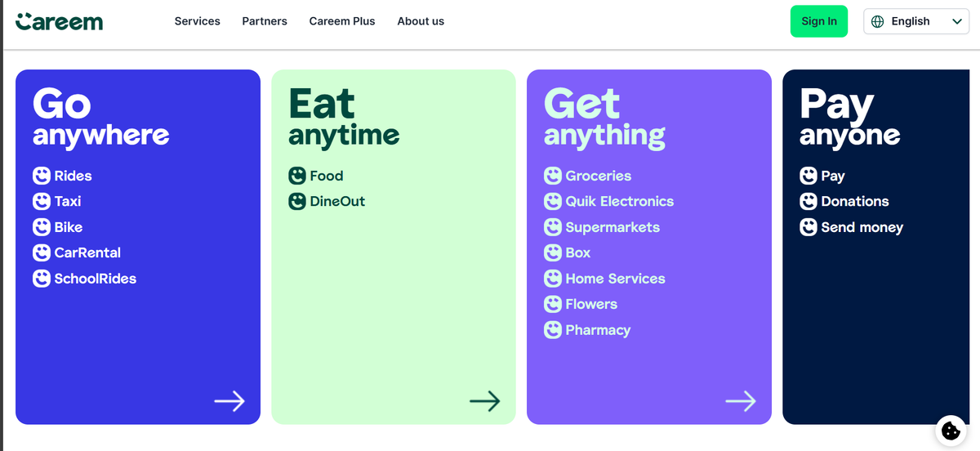Select the Pay anyone dark card
980x451 pixels.
pos(876,247)
